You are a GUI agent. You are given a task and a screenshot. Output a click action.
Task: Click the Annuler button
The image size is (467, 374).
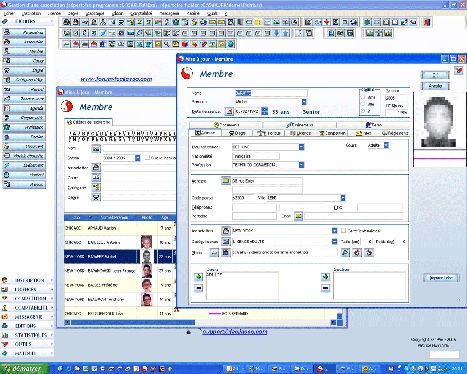435,86
